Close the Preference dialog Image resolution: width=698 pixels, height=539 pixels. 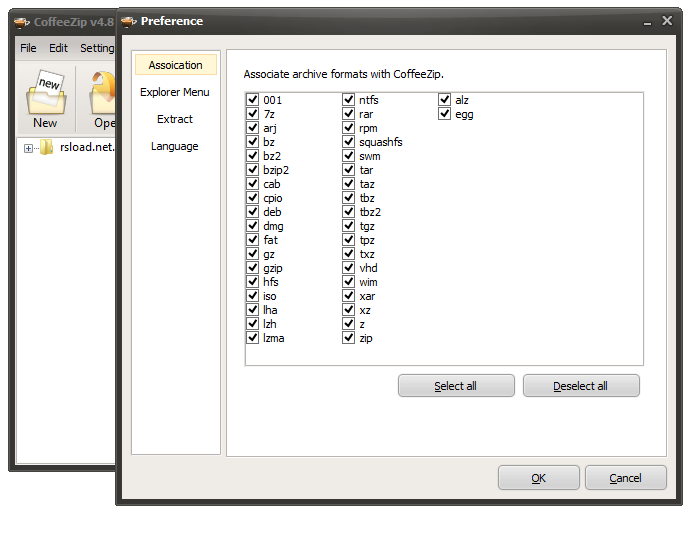(x=667, y=20)
